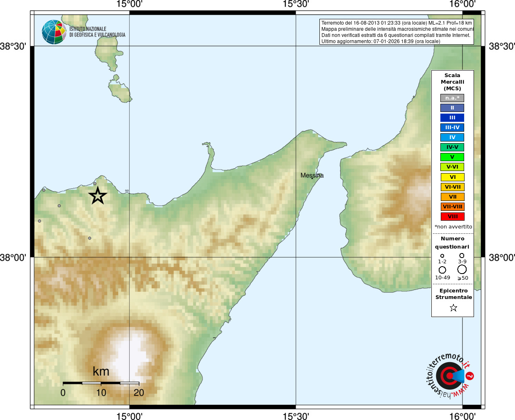
Task: Pick the III-IV legend swatch
Action: click(452, 128)
